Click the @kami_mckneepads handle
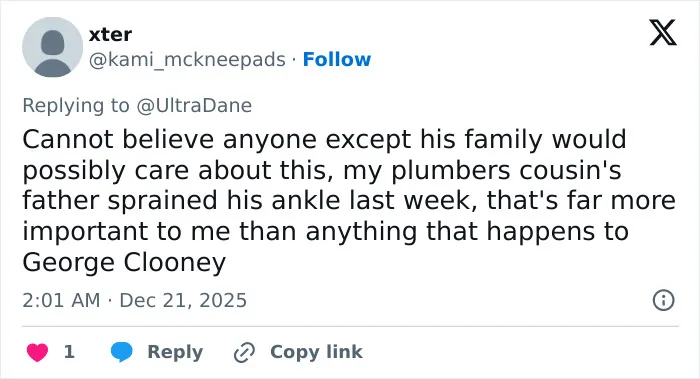Screen dimensions: 700x379 coord(187,60)
